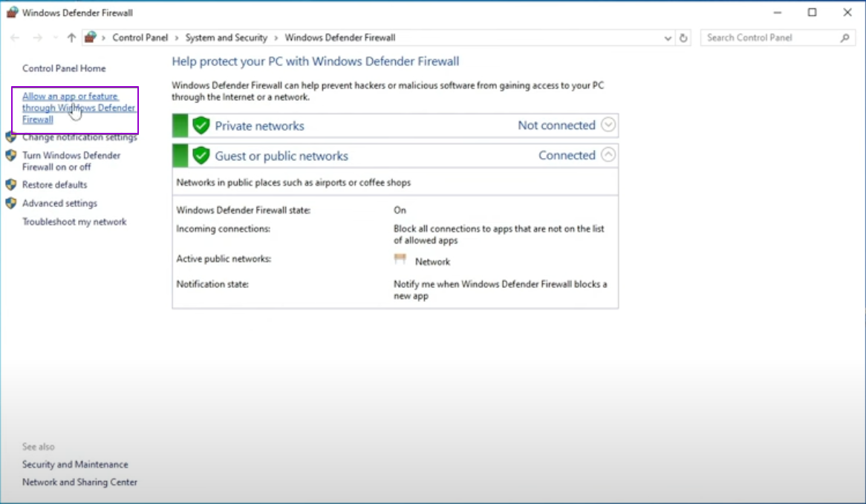The height and width of the screenshot is (504, 866).
Task: Click the Network flag icon under active public networks
Action: [401, 261]
